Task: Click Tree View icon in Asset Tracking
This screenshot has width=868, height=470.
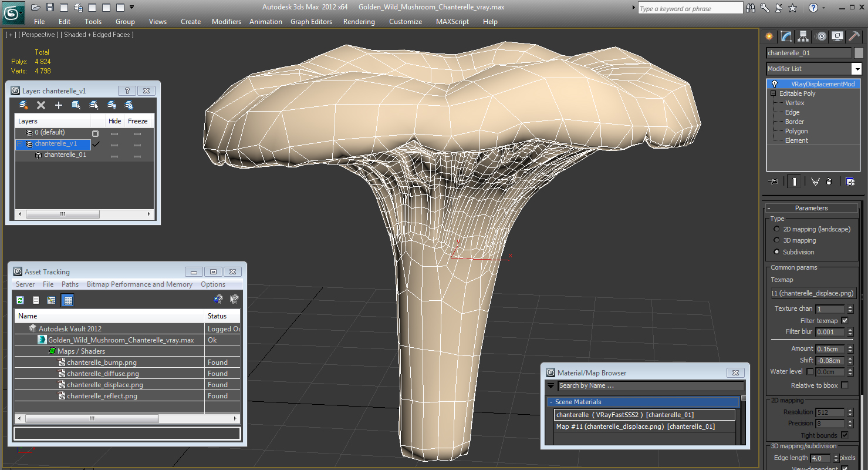Action: click(52, 300)
